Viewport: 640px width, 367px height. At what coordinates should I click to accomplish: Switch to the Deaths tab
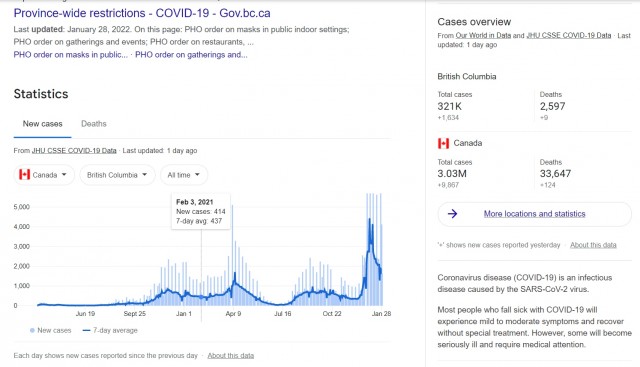pyautogui.click(x=93, y=124)
